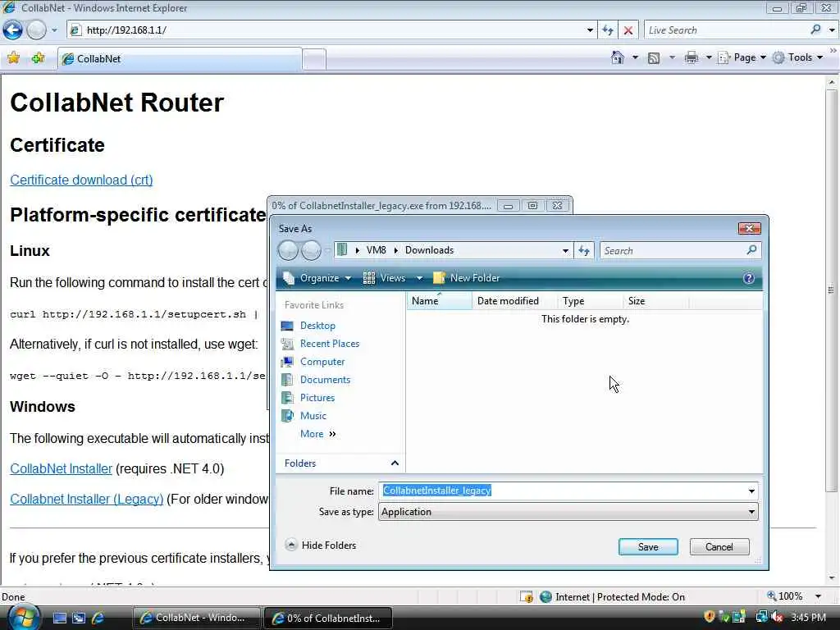Open the Page menu dropdown
Screen dimensions: 840x630
(x=743, y=57)
